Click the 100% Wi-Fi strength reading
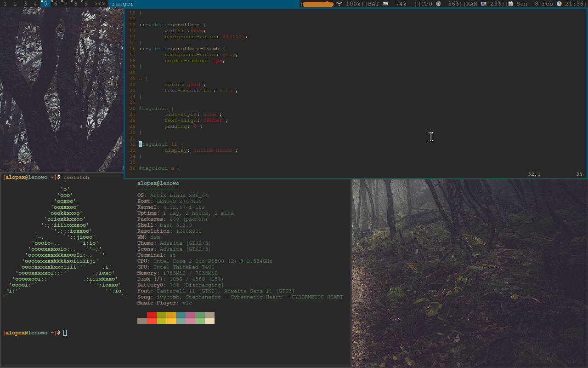The height and width of the screenshot is (368, 588). coord(354,4)
